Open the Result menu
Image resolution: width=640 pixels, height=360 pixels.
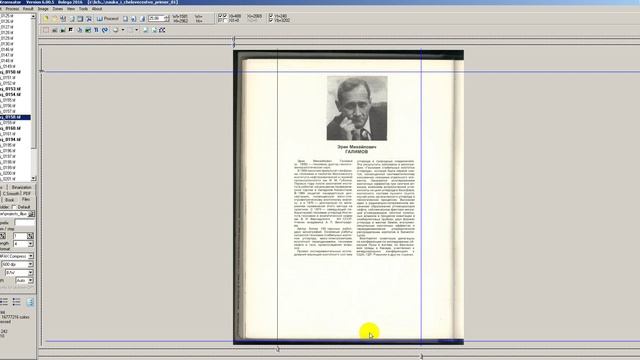(x=28, y=9)
